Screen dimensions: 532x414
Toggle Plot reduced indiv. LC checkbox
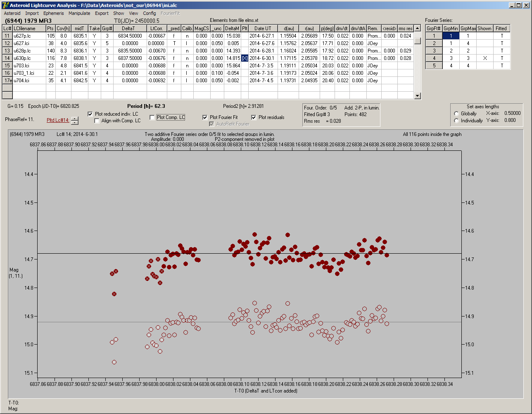[90, 114]
